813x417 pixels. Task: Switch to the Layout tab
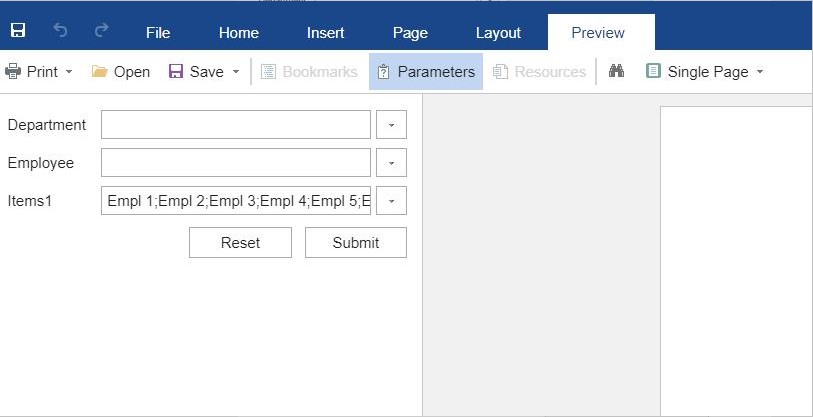(x=498, y=33)
